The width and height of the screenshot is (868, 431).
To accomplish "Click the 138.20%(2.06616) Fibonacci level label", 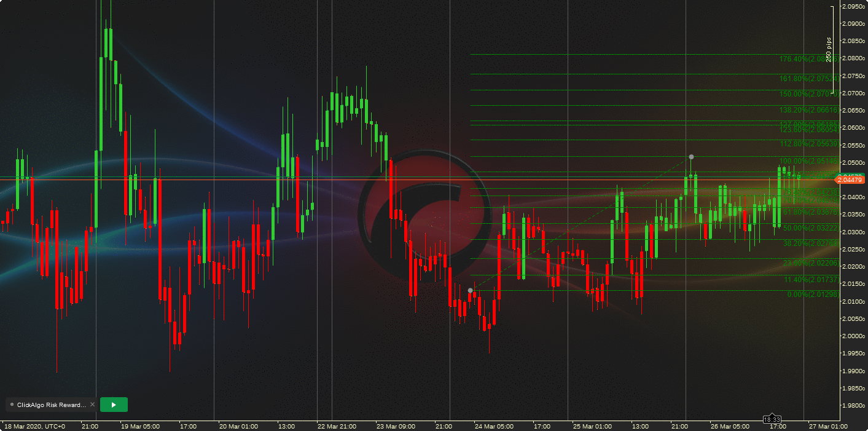I will [x=808, y=110].
